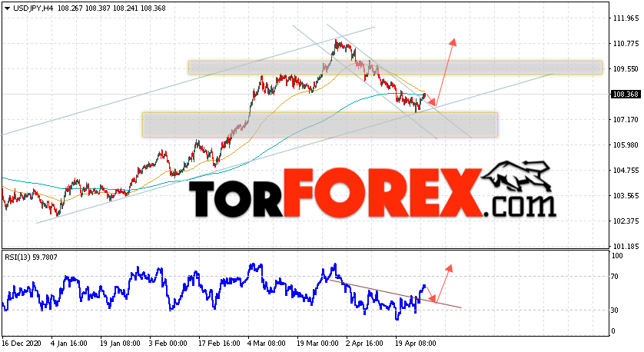Click the 17 Feb 16:00 date label
The width and height of the screenshot is (644, 352).
[217, 343]
